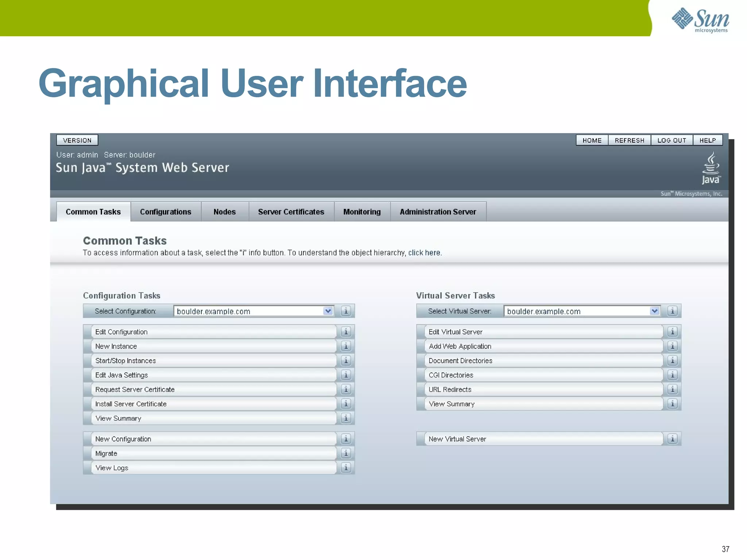Click info icon for URL Redirects
Image resolution: width=747 pixels, height=560 pixels.
(672, 389)
